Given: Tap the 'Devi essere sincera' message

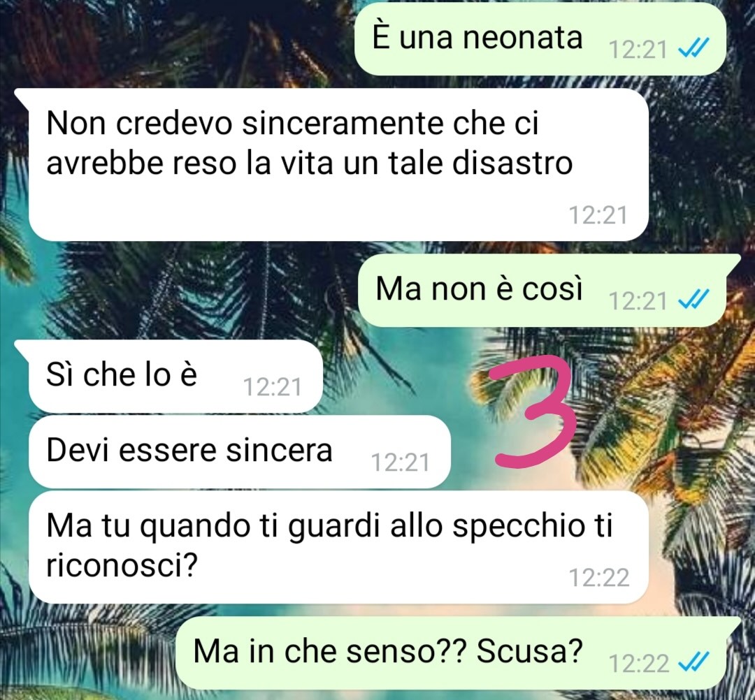Looking at the screenshot, I should pos(240,452).
